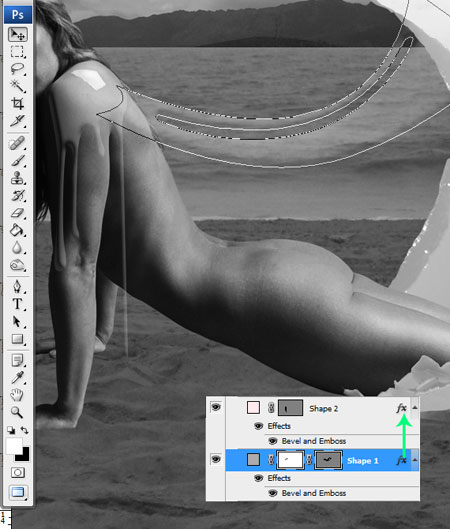Toggle Shape 2 mask link icon
Screen dimensions: 450x529
[271, 408]
